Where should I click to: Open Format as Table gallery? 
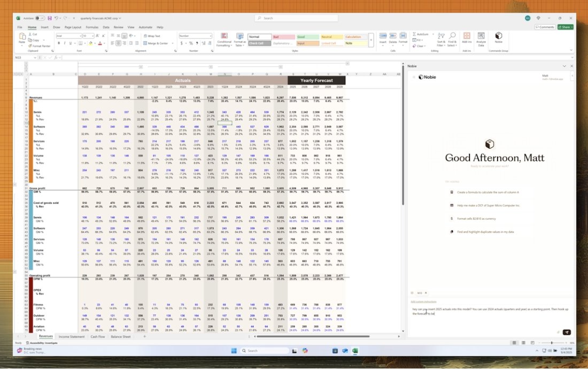(x=239, y=40)
